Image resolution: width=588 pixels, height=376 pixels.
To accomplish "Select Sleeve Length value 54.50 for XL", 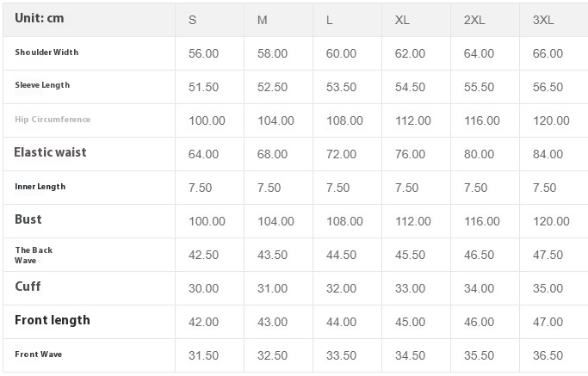I will pyautogui.click(x=410, y=87).
